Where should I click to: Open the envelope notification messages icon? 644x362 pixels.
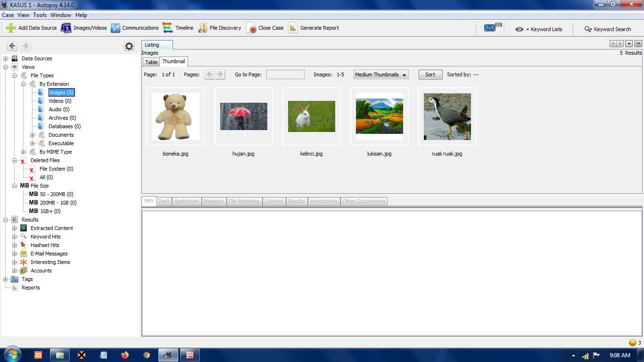pos(490,28)
